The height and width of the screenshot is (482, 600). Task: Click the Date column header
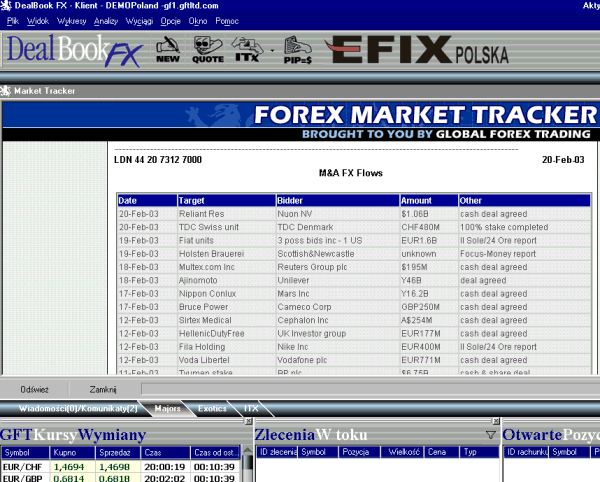tap(147, 200)
